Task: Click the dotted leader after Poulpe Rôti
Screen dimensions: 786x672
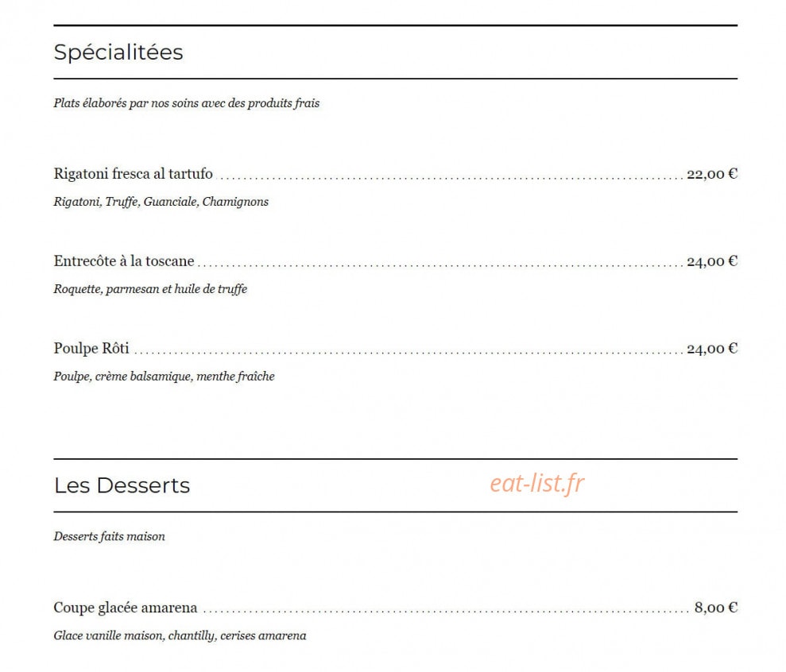Action: click(408, 353)
